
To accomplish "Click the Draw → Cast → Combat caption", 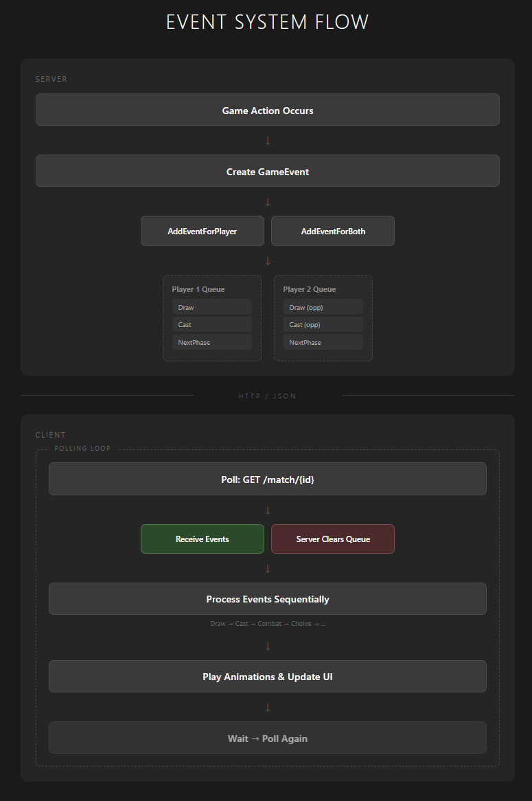I will pyautogui.click(x=267, y=624).
